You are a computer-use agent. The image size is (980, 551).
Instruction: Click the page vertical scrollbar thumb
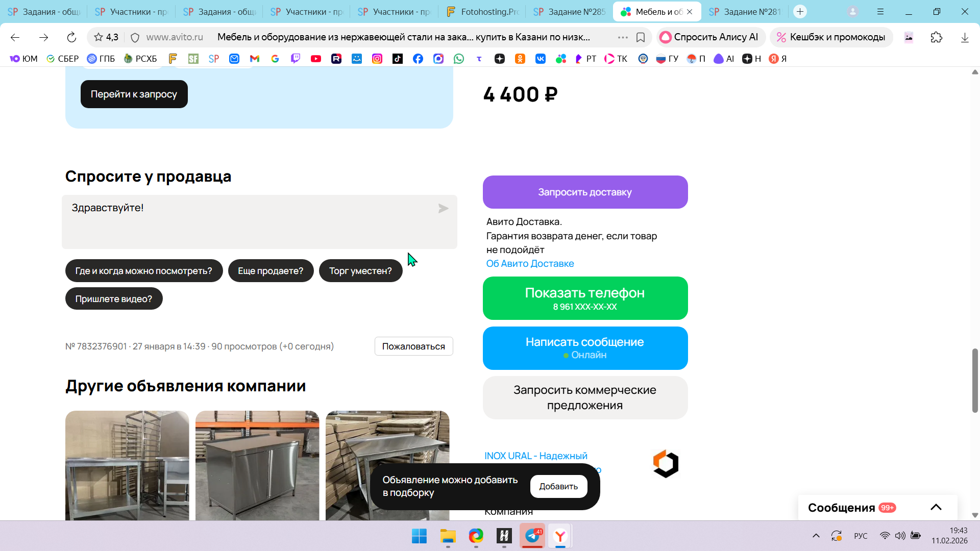974,380
